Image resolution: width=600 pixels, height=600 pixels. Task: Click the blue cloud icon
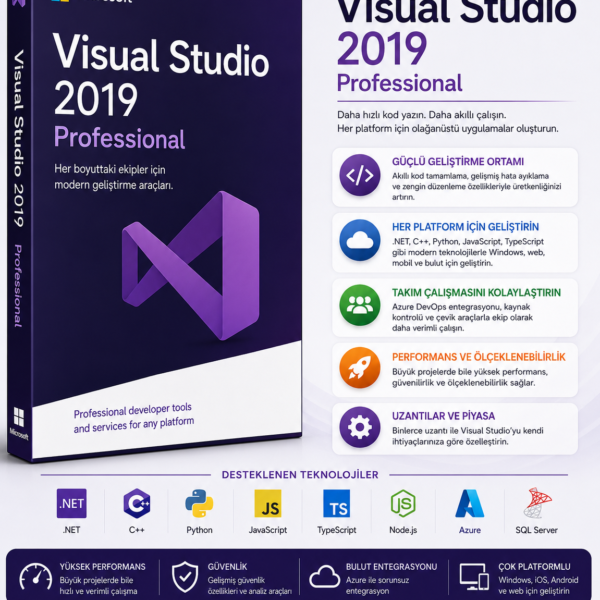360,240
